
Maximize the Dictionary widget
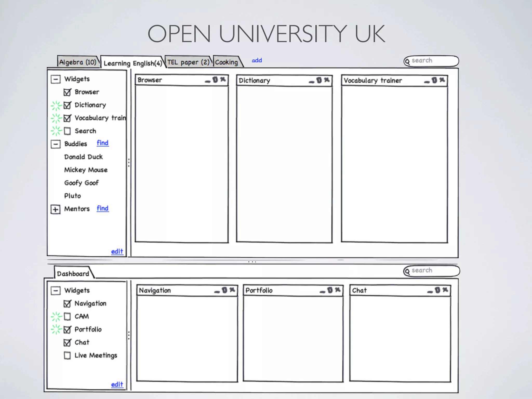[319, 80]
